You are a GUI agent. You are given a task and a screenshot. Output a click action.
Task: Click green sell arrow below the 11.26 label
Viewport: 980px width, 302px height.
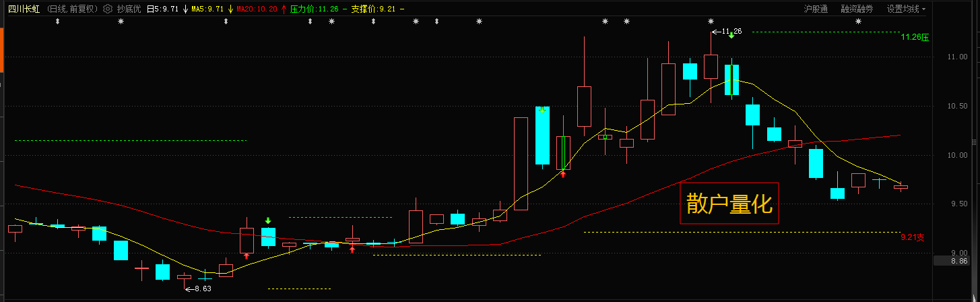[731, 35]
